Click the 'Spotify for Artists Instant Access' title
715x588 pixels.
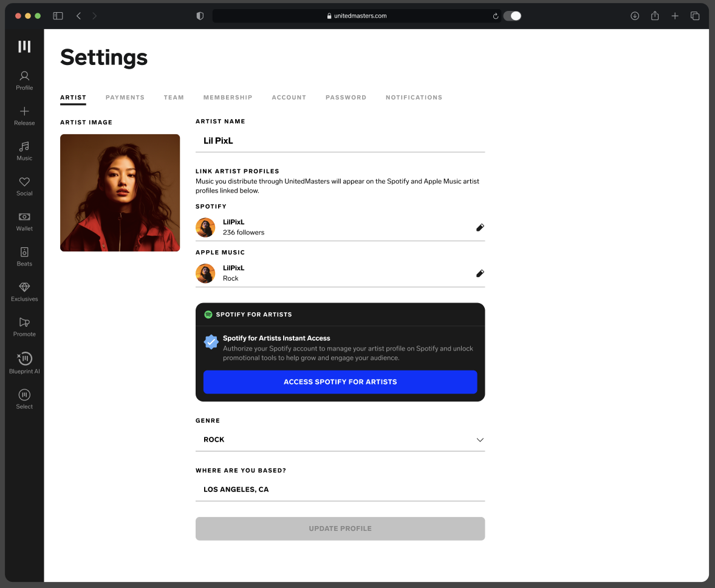point(276,338)
